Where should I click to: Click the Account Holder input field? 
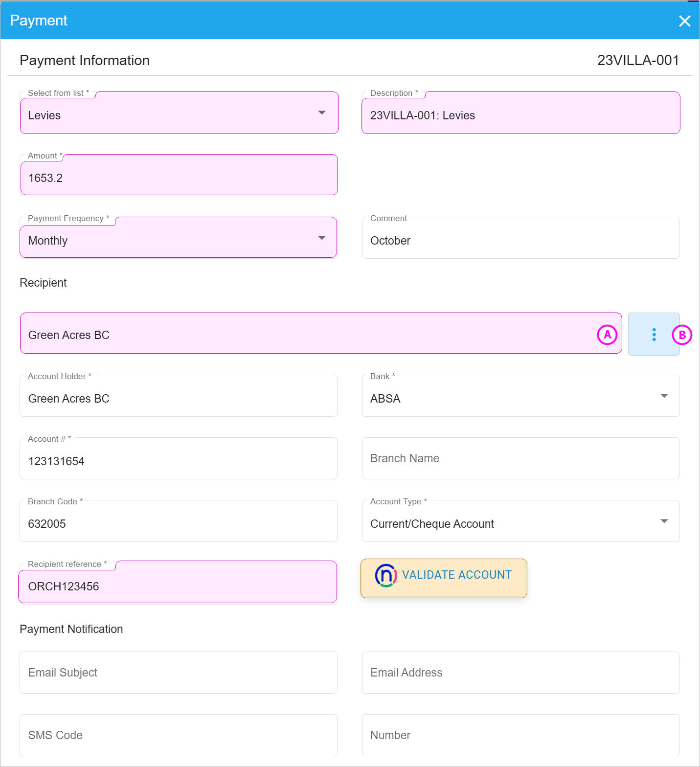tap(179, 396)
